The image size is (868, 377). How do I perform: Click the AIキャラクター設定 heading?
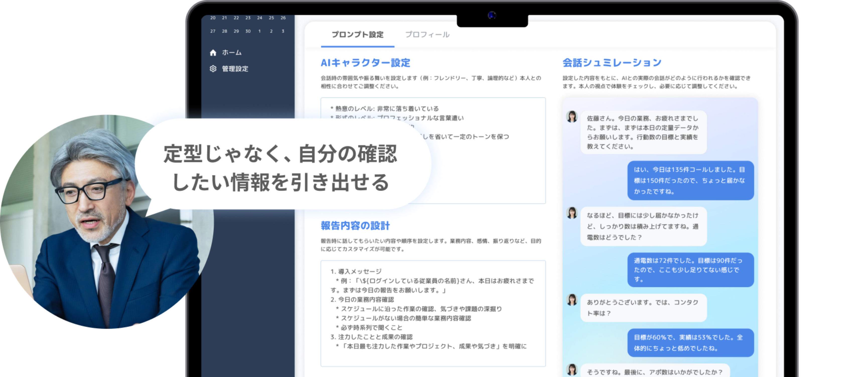365,63
